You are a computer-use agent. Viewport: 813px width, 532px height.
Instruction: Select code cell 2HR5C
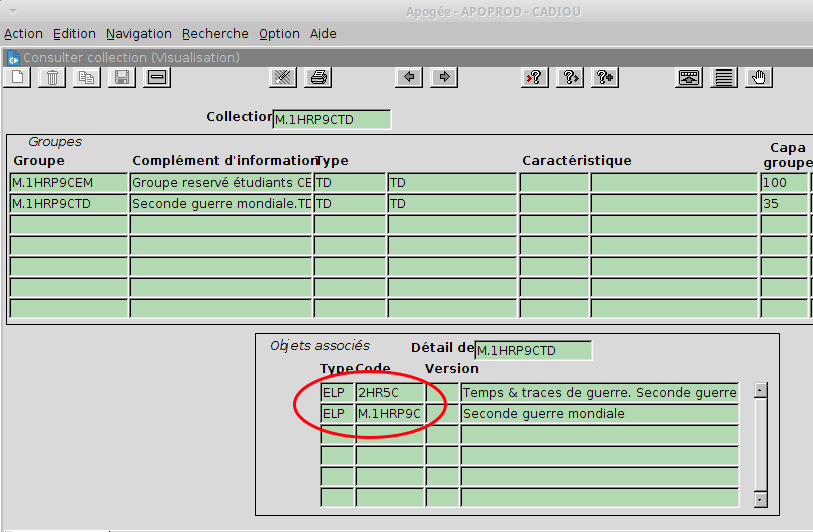point(389,393)
